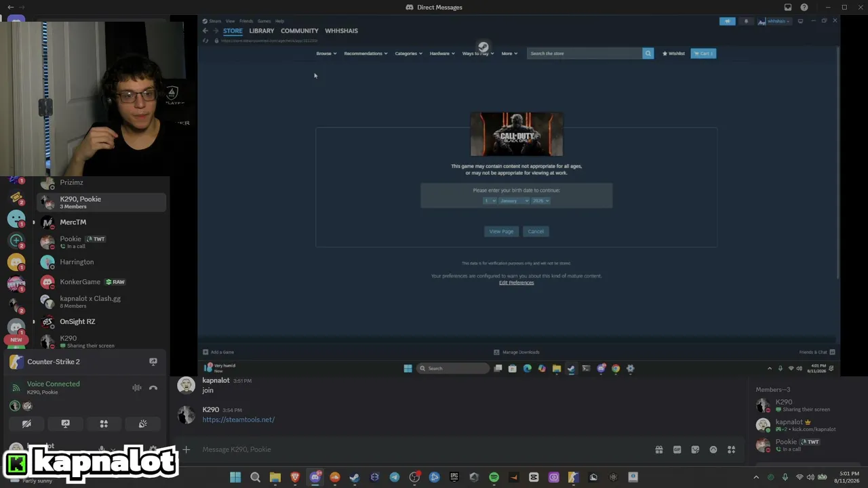Image resolution: width=868 pixels, height=488 pixels.
Task: Open voice noise suppression settings
Action: (x=137, y=388)
